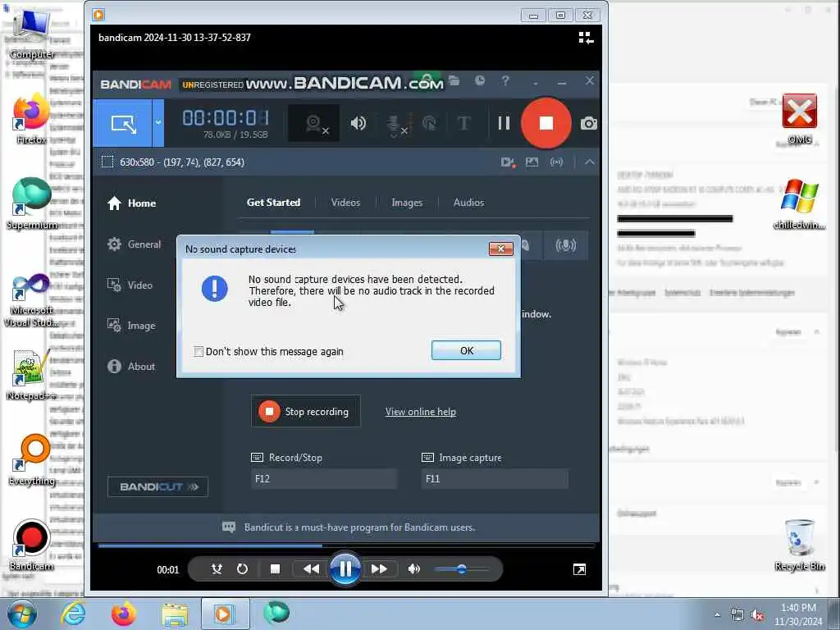Open the Firefox desktop shortcut
The image size is (840, 630).
[31, 119]
